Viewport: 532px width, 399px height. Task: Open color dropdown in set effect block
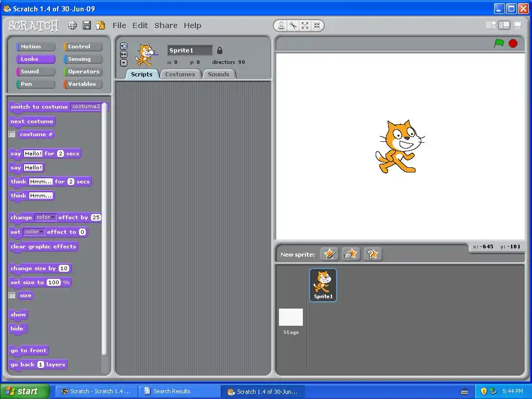point(34,232)
